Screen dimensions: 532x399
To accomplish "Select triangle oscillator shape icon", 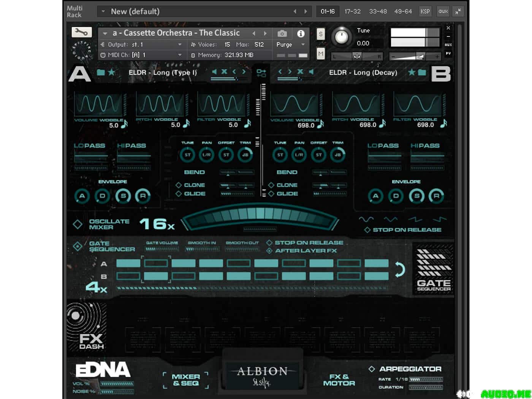I will click(391, 219).
